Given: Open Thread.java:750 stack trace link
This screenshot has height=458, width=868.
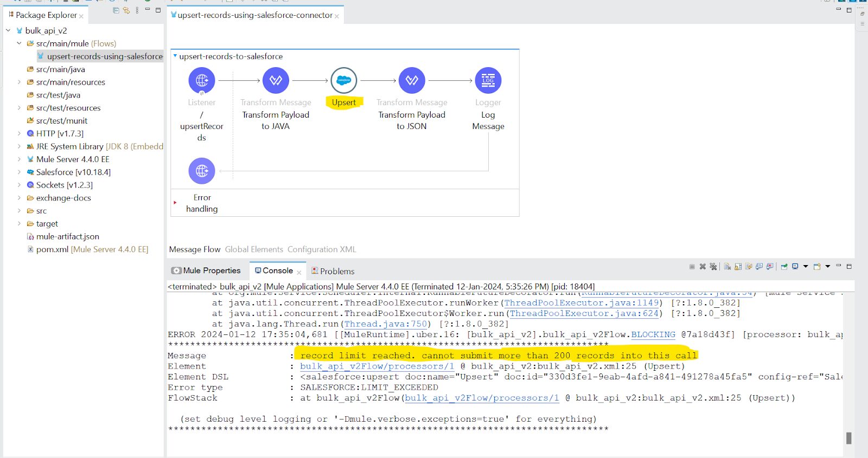Looking at the screenshot, I should (x=386, y=324).
